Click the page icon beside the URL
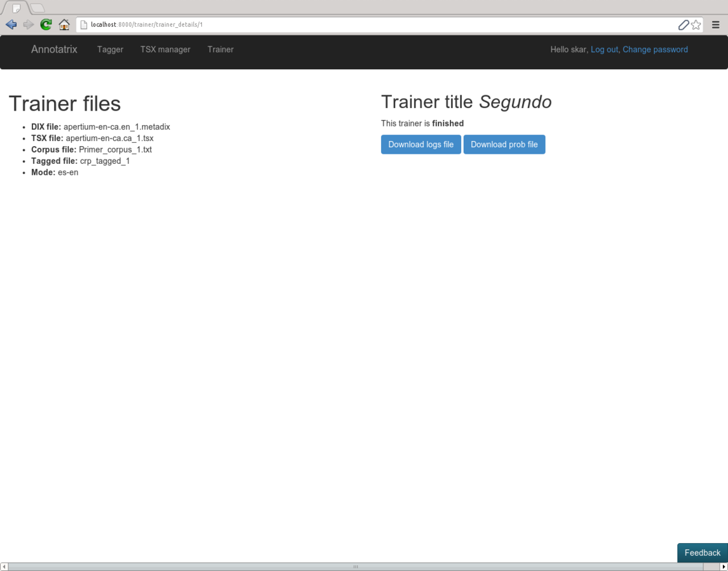The width and height of the screenshot is (728, 571). [x=83, y=25]
